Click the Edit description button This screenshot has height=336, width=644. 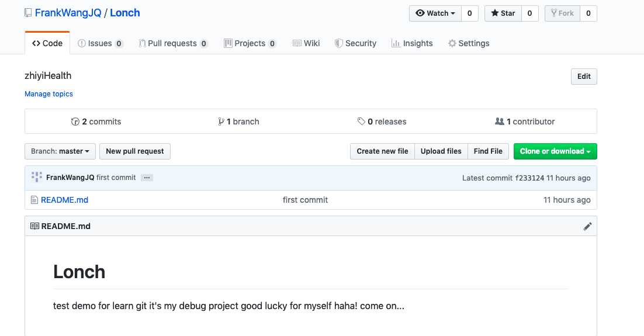point(584,77)
